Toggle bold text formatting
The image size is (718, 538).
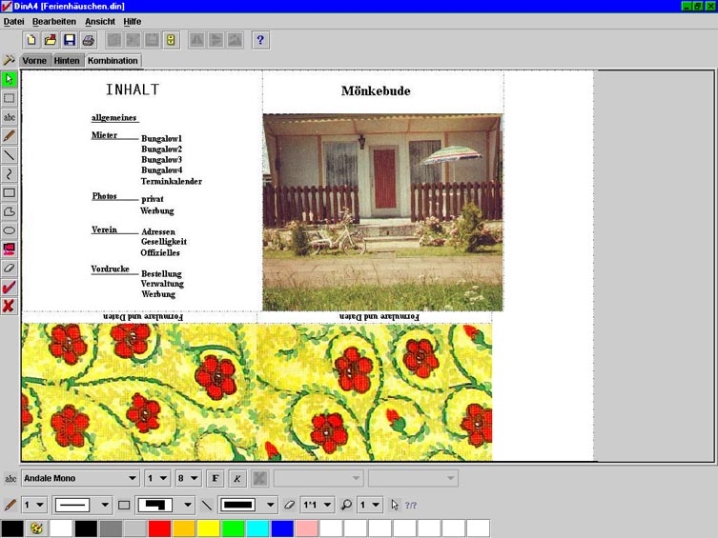point(216,479)
